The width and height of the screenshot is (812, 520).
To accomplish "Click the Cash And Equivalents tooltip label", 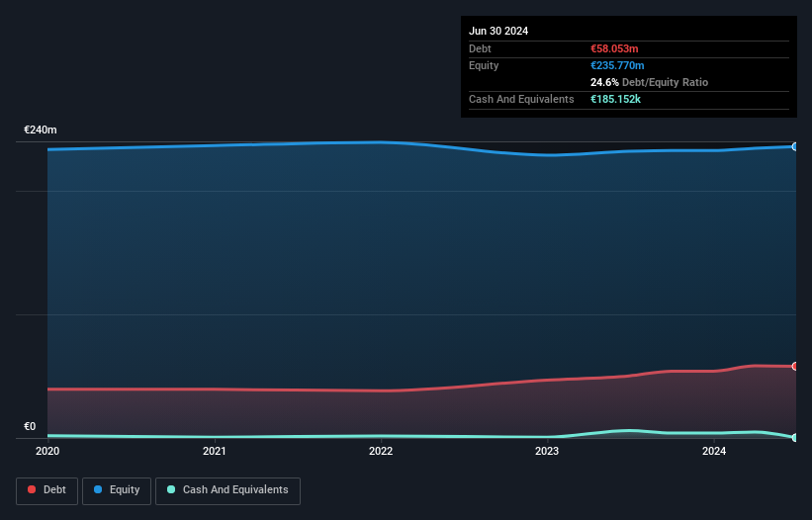I will 521,99.
